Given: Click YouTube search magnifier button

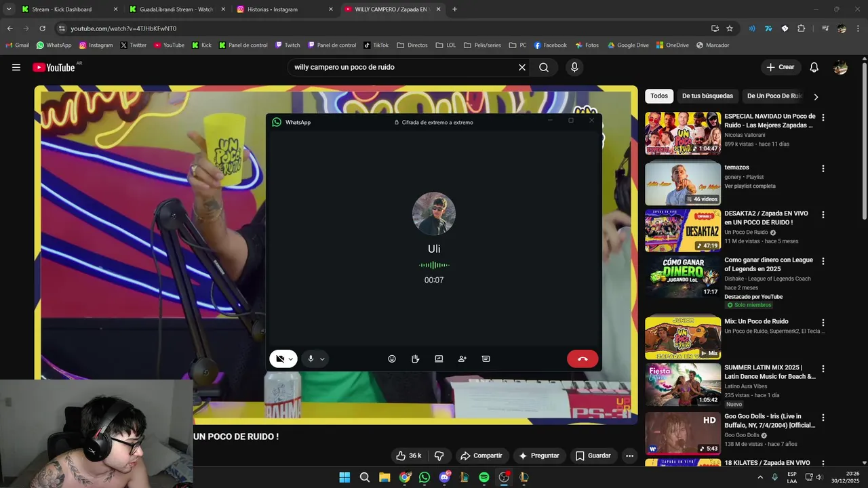Looking at the screenshot, I should pyautogui.click(x=544, y=67).
